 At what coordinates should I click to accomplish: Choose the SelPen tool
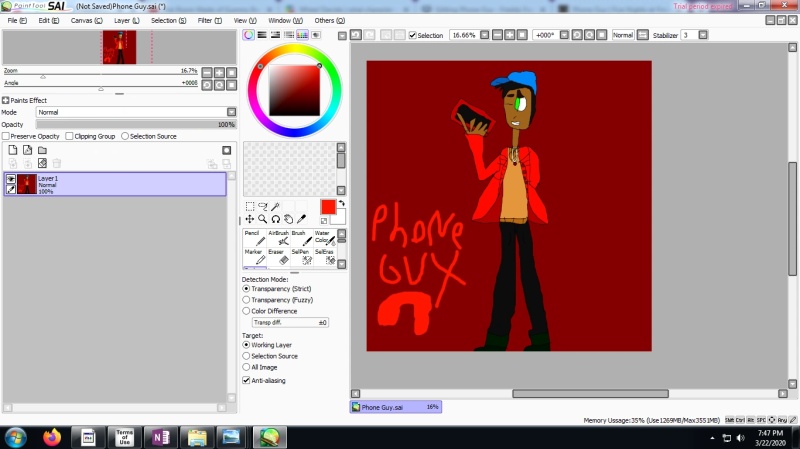pos(302,257)
